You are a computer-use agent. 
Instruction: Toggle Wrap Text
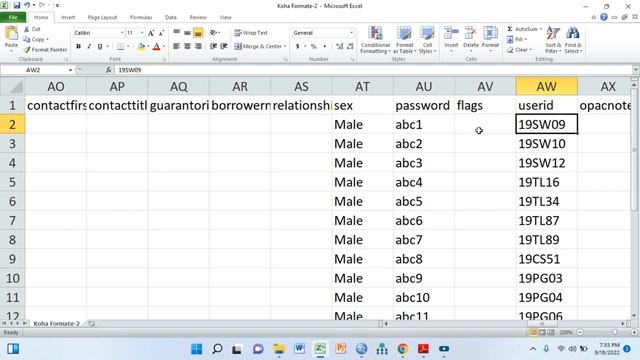[251, 33]
